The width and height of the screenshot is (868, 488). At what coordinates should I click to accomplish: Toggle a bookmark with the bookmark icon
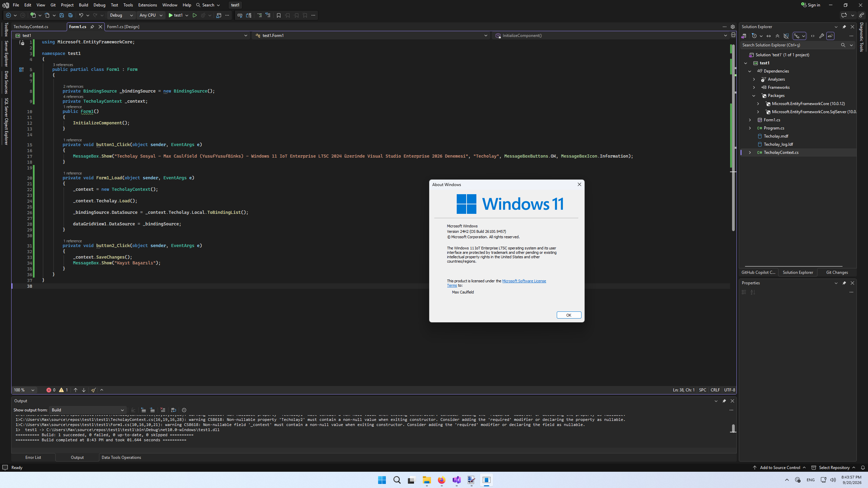279,15
